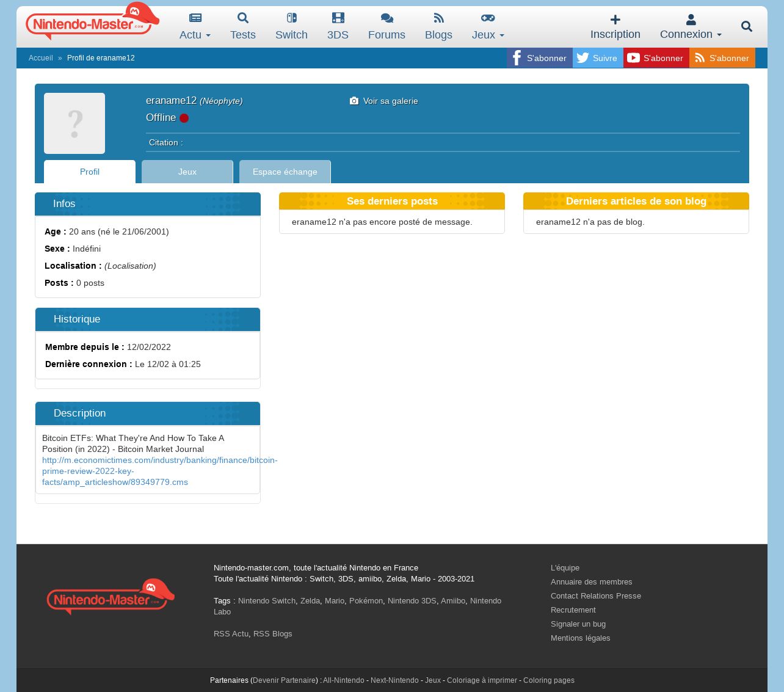Image resolution: width=784 pixels, height=692 pixels.
Task: Click the Nintendo-Master logo in header
Action: point(92,21)
